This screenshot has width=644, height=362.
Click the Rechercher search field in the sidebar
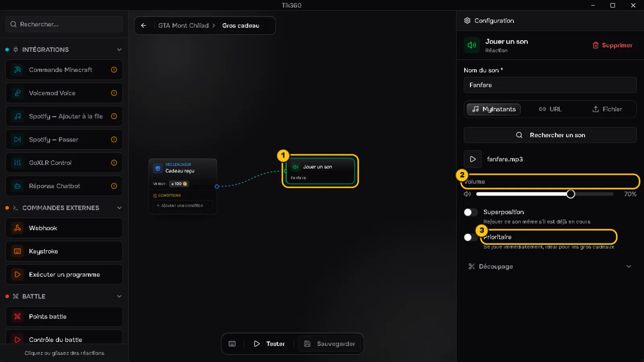tap(64, 24)
